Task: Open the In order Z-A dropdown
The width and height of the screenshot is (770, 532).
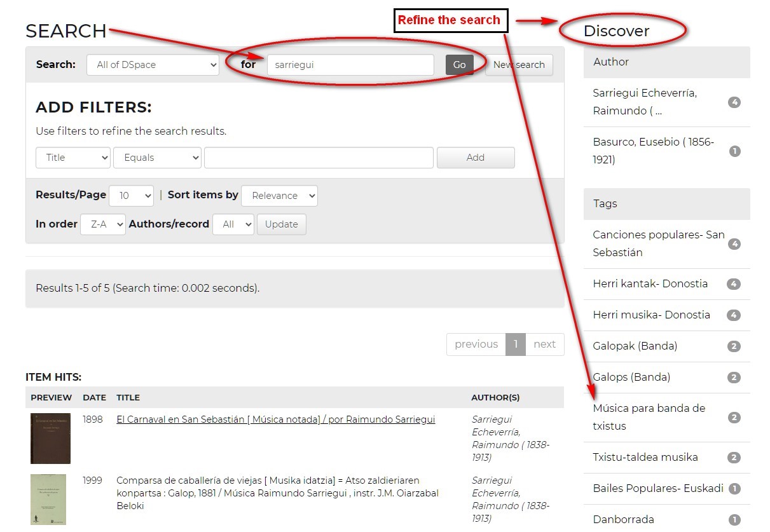Action: (x=102, y=224)
